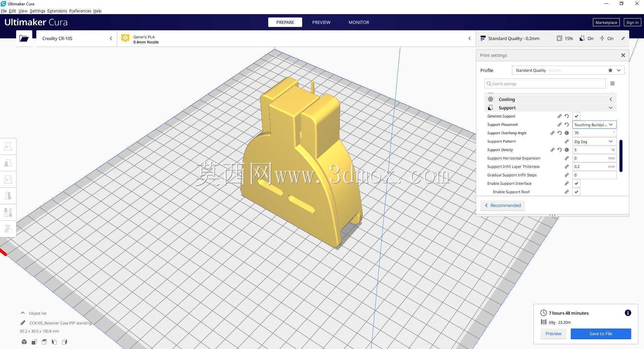Open the File menu

click(x=4, y=11)
